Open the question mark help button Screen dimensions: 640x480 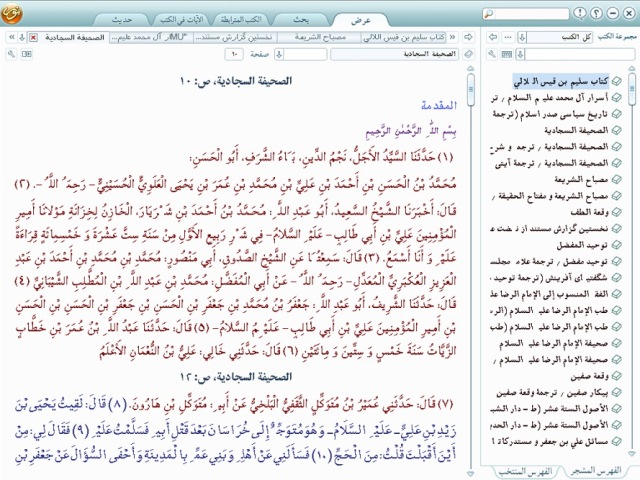[x=596, y=13]
